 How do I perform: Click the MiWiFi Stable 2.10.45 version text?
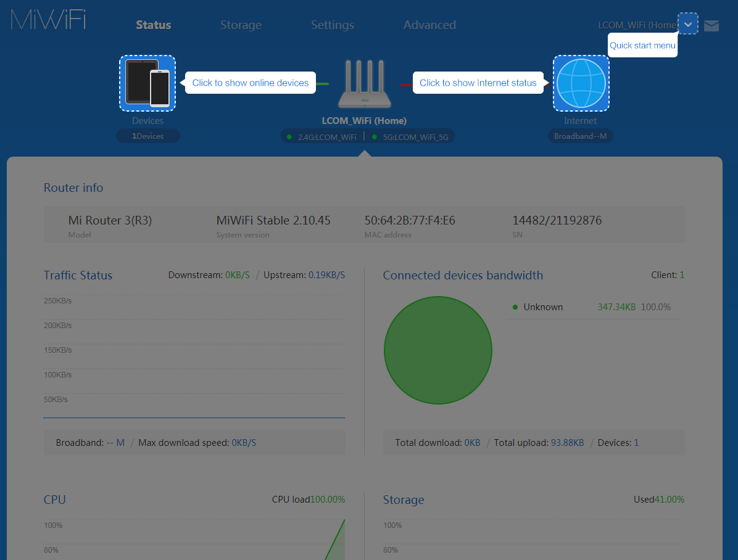click(273, 220)
